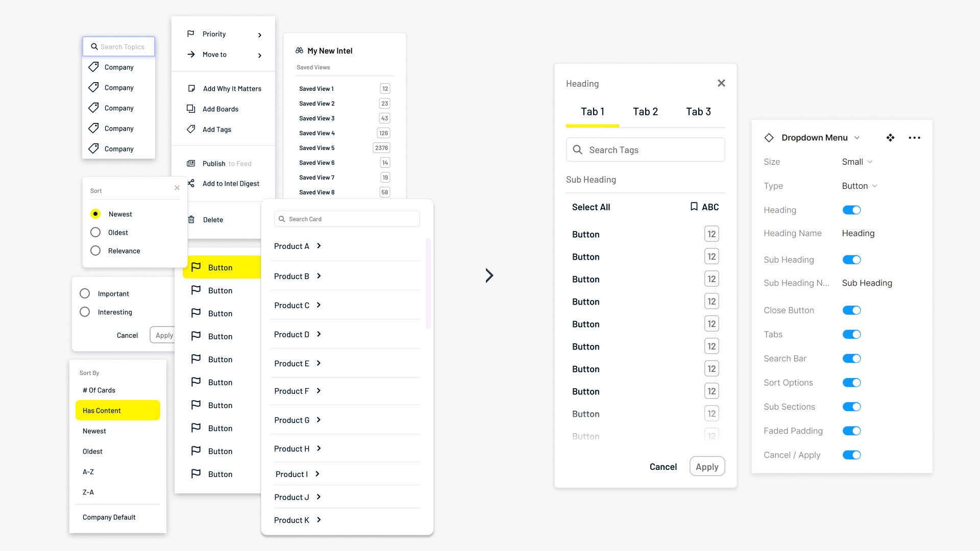This screenshot has height=551, width=980.
Task: Click the Delete trash icon in context menu
Action: point(192,219)
